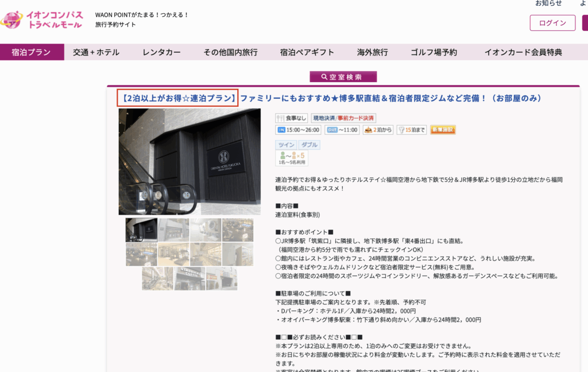Go to the ゴルフ場予約 tab
Screen dimensions: 588x372
[x=434, y=52]
